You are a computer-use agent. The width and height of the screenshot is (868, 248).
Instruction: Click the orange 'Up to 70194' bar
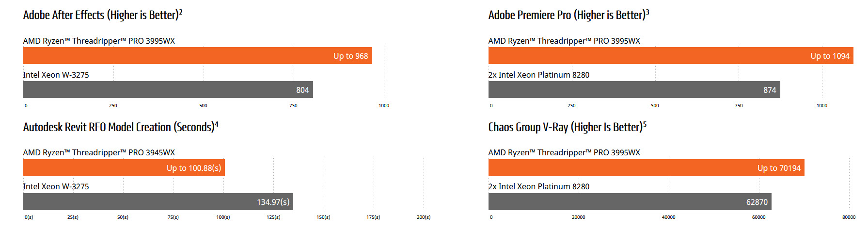click(x=646, y=168)
